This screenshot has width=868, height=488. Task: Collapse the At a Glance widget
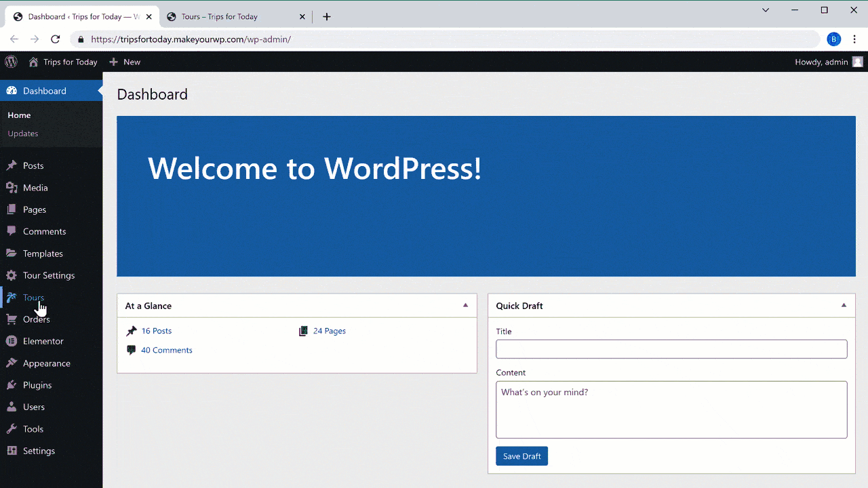tap(465, 304)
